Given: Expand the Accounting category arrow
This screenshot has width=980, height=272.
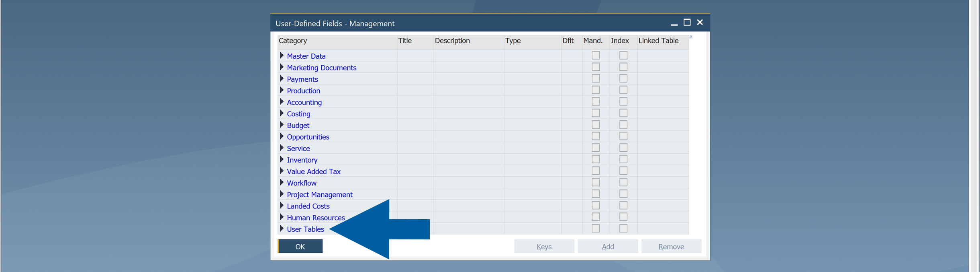Looking at the screenshot, I should tap(282, 102).
